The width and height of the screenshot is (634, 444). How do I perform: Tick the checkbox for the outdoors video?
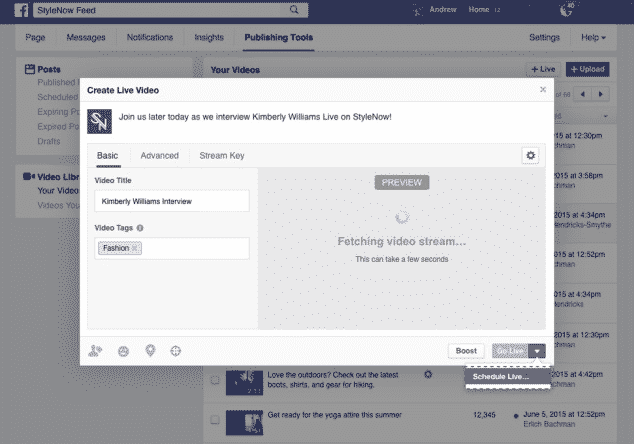pos(214,380)
